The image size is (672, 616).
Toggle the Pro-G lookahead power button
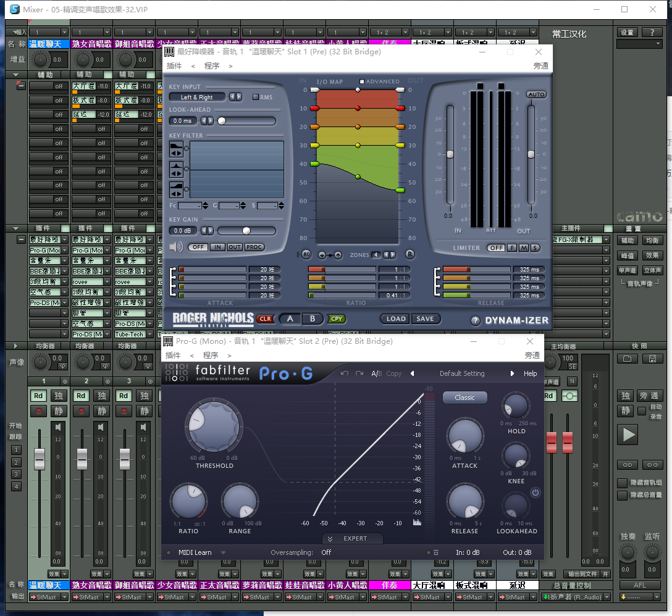pos(535,493)
